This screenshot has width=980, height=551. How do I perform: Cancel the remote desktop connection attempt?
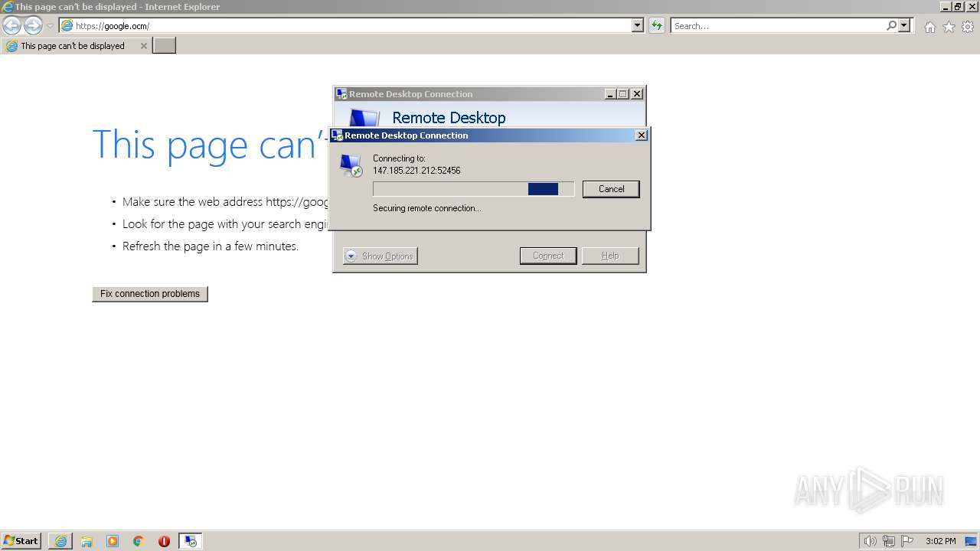(611, 189)
